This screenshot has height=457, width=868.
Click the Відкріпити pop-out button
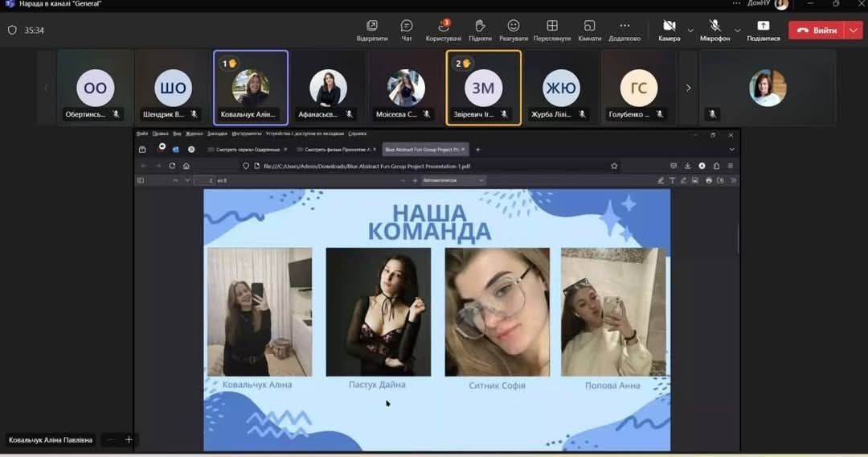point(372,31)
